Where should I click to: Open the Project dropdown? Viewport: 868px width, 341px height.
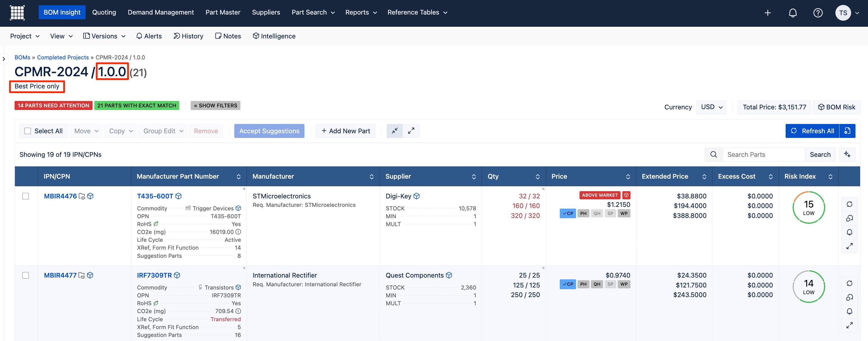click(x=25, y=36)
